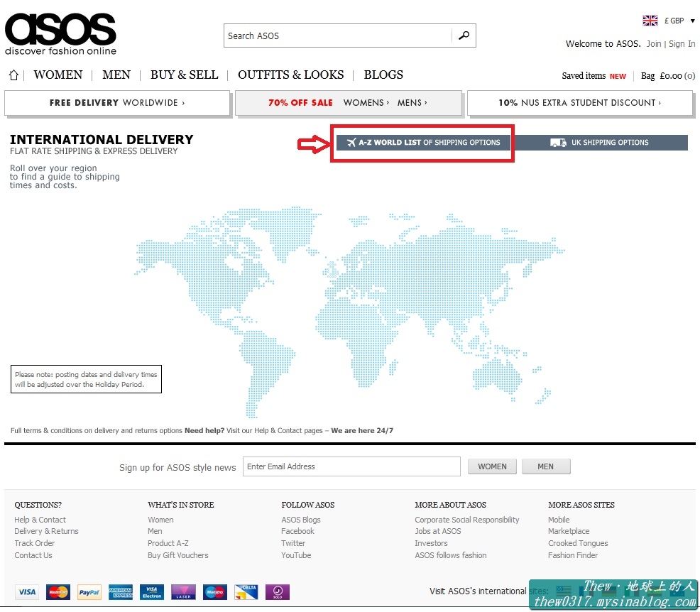Image resolution: width=700 pixels, height=612 pixels.
Task: Click the ASOS logo
Action: 60,34
